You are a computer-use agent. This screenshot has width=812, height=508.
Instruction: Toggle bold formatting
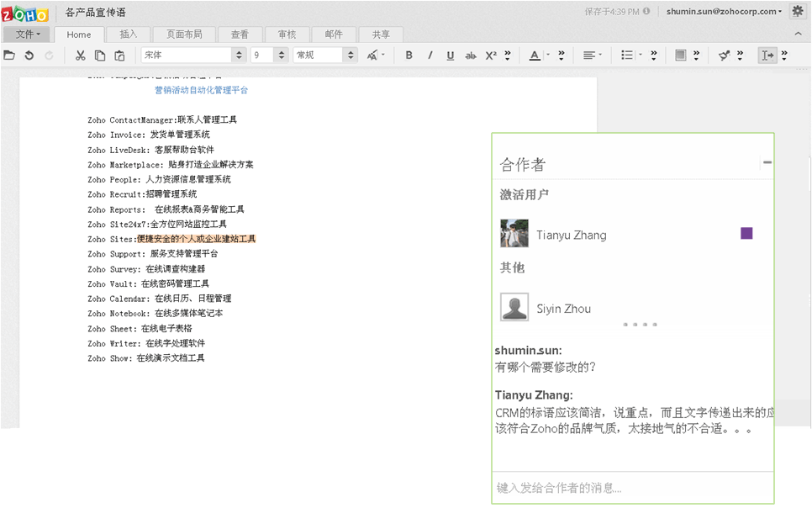[409, 56]
